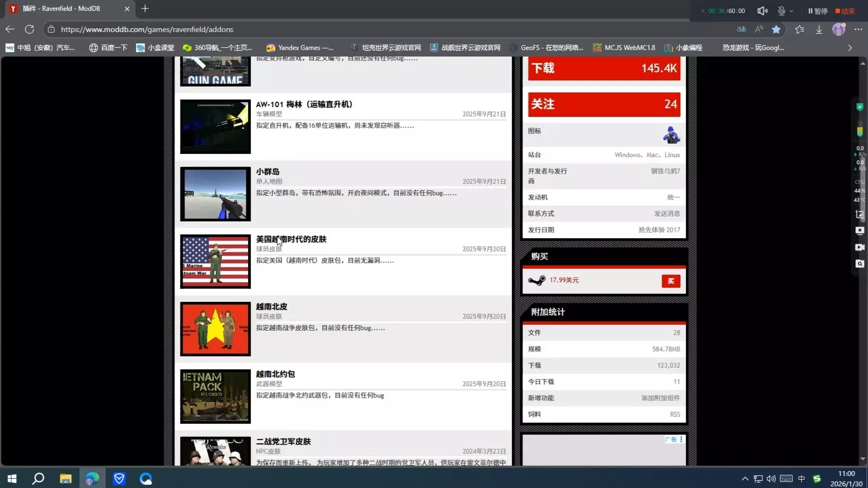Click the Steam buy icon
The height and width of the screenshot is (488, 868).
[537, 280]
